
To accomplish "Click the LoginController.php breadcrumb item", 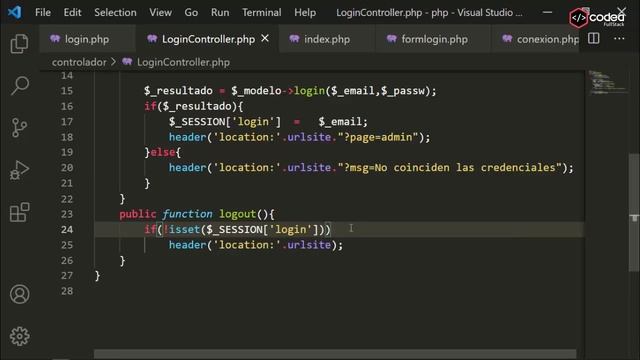I will (x=183, y=62).
